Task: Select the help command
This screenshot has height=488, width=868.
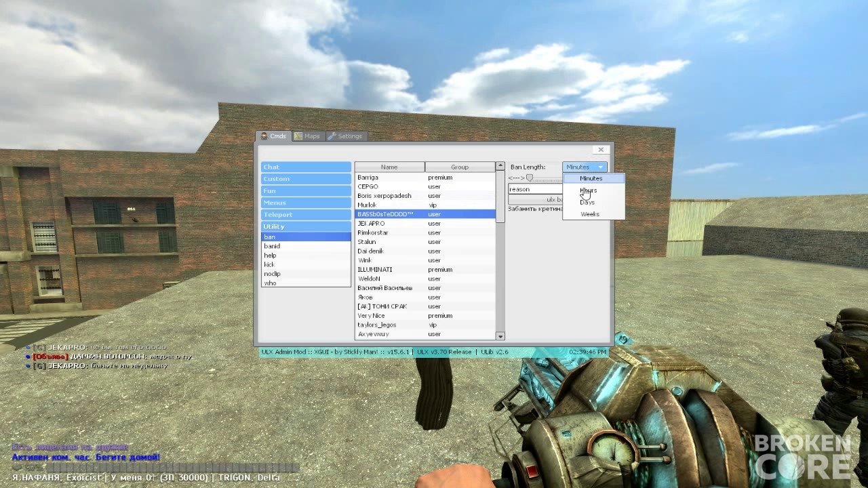Action: [x=306, y=256]
